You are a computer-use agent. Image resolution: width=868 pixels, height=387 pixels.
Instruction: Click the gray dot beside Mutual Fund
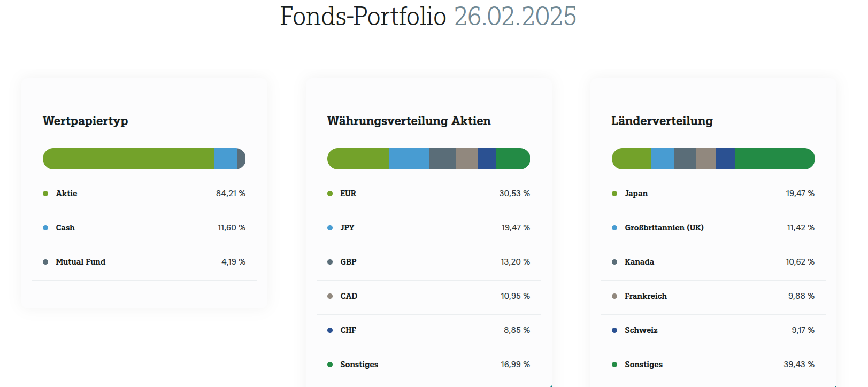point(45,262)
